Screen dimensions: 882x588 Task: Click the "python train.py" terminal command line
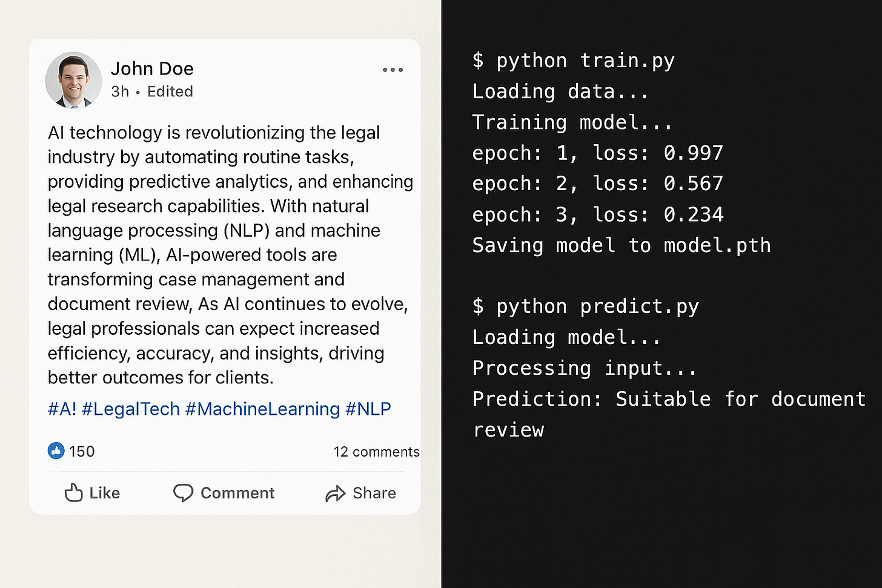pyautogui.click(x=573, y=61)
